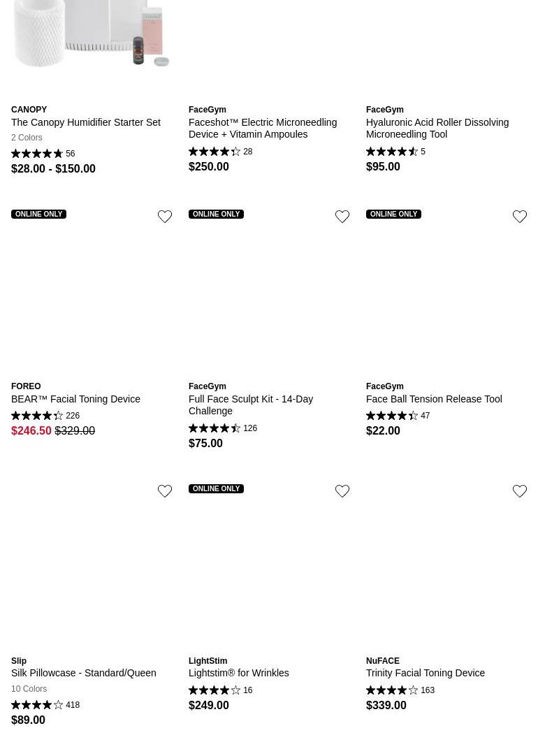Open The Canopy Humidifier Starter Set

click(85, 122)
